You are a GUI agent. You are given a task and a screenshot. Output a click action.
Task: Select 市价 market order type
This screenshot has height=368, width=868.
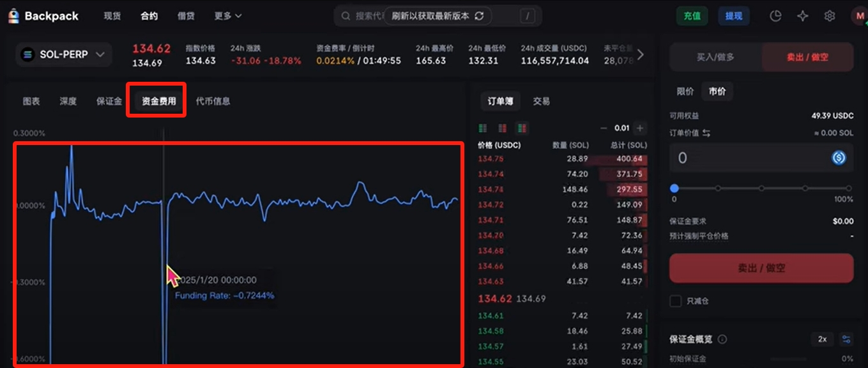717,91
